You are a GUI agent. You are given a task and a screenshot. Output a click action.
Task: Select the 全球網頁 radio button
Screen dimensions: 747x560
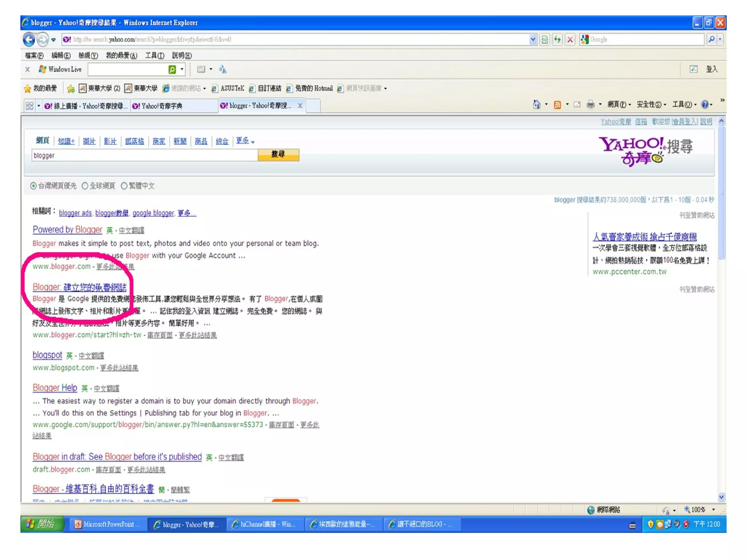[x=85, y=186]
